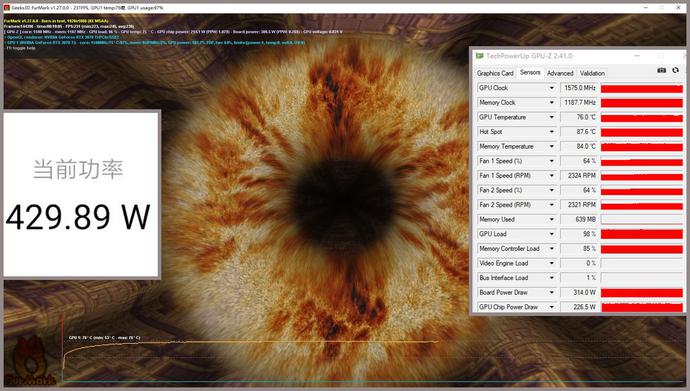Open the Memory Temperature dropdown

(x=551, y=146)
